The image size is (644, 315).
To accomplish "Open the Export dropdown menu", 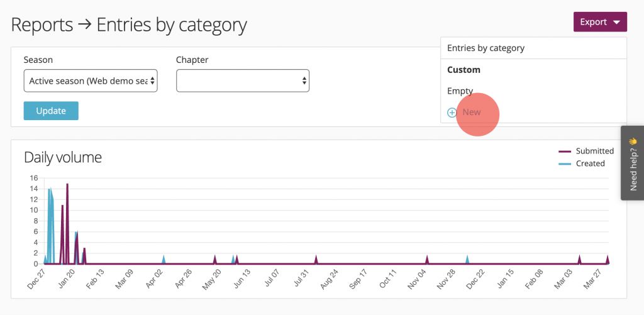I will (x=599, y=22).
